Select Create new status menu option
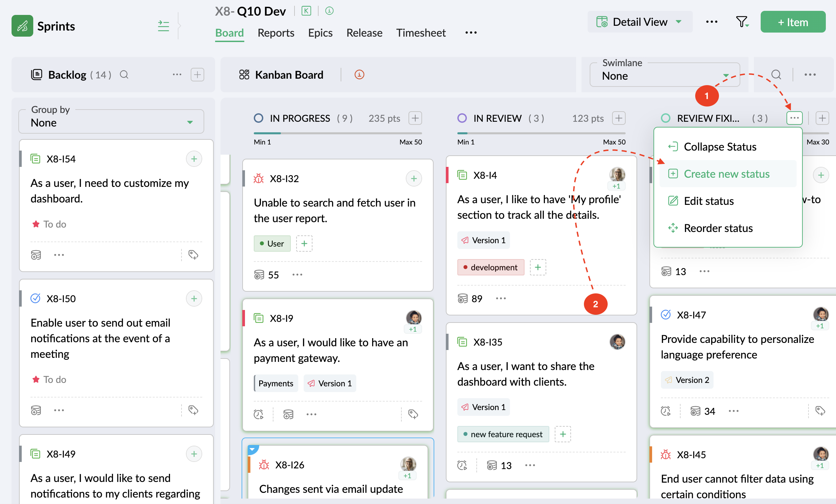The height and width of the screenshot is (504, 836). pos(726,174)
